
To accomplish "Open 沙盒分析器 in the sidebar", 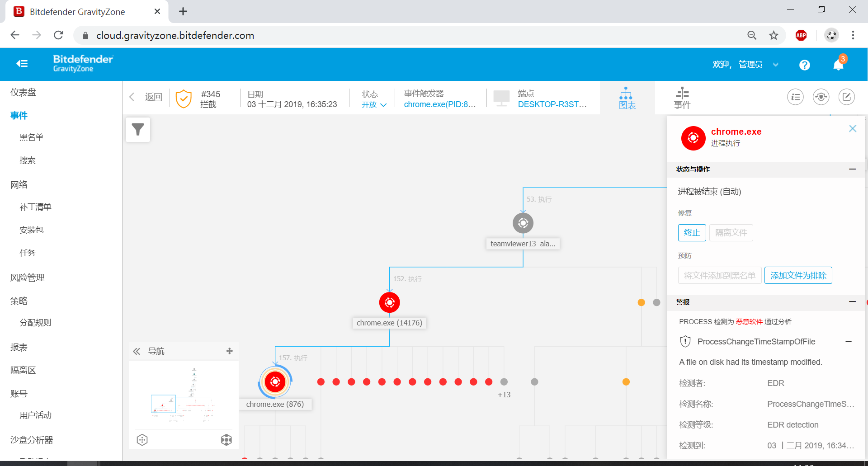I will (x=32, y=440).
